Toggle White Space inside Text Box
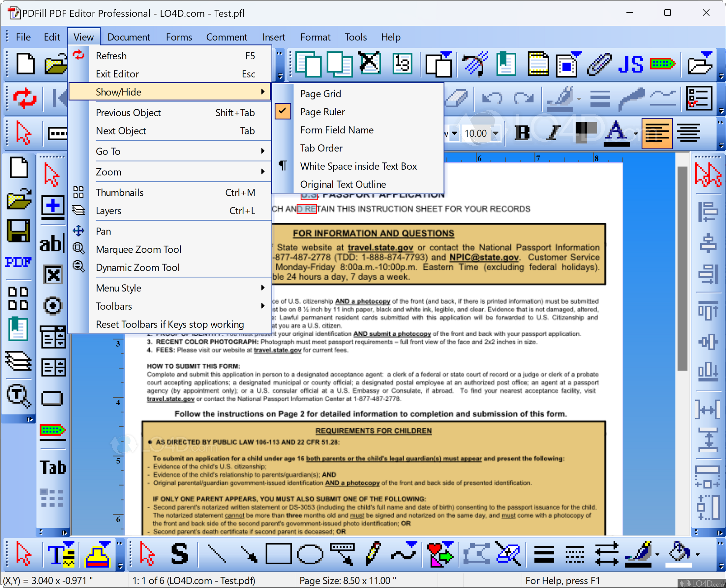The height and width of the screenshot is (588, 726). point(358,166)
